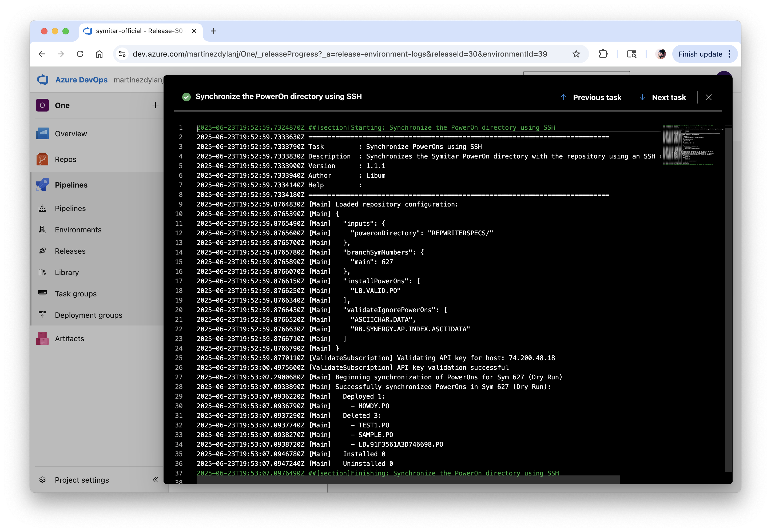Open the Environments menu item
The image size is (771, 532).
pos(78,230)
